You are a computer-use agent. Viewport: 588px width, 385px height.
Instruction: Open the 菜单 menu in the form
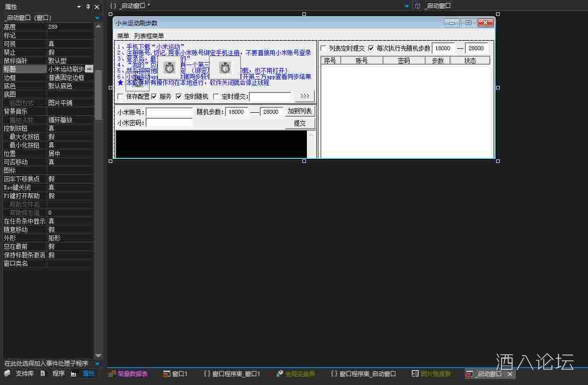[x=123, y=36]
